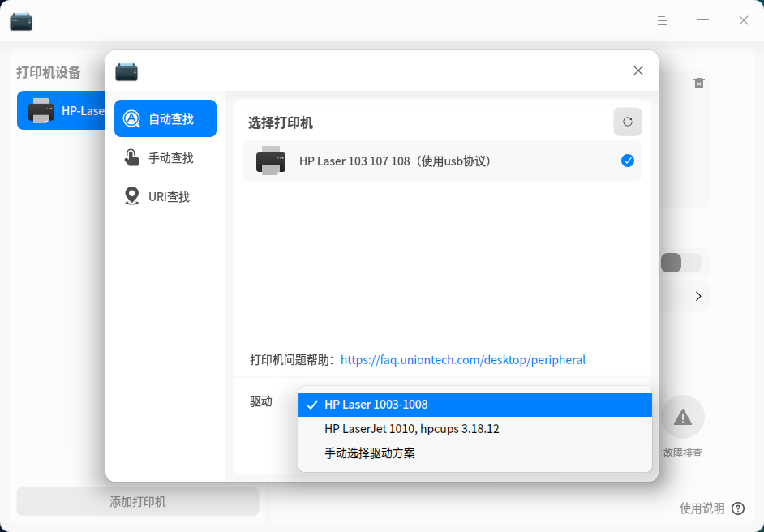Choose HP LaserJet 1010 hpcups driver

click(x=475, y=429)
